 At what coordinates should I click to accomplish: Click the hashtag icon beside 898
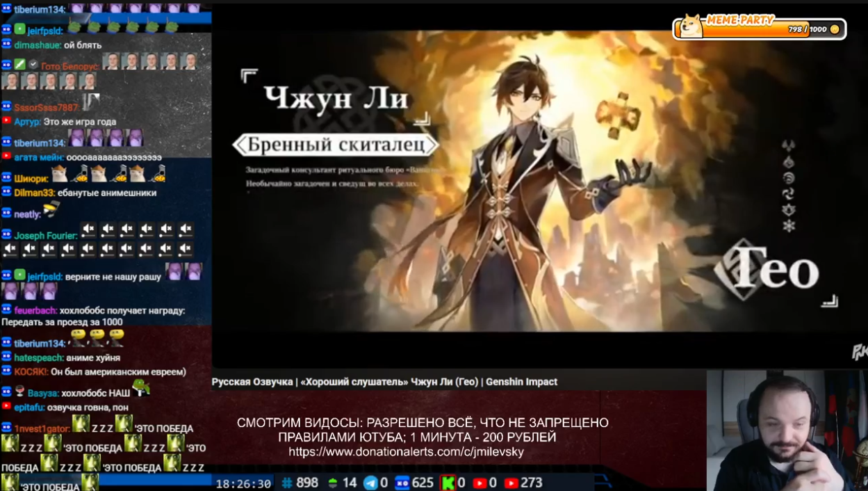(x=287, y=483)
